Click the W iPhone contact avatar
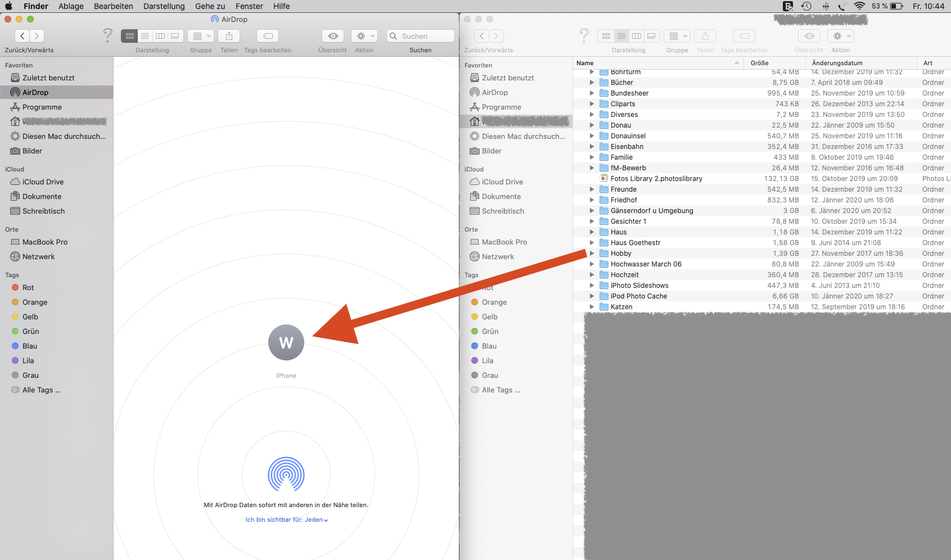The image size is (951, 560). (286, 342)
